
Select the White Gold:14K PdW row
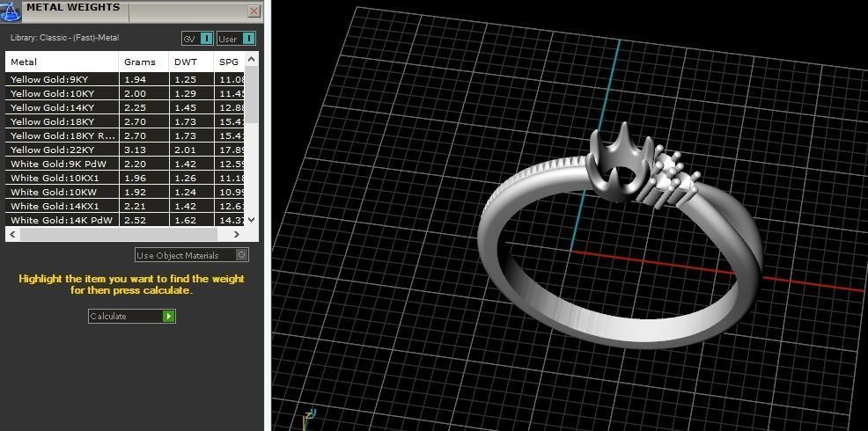pyautogui.click(x=125, y=220)
